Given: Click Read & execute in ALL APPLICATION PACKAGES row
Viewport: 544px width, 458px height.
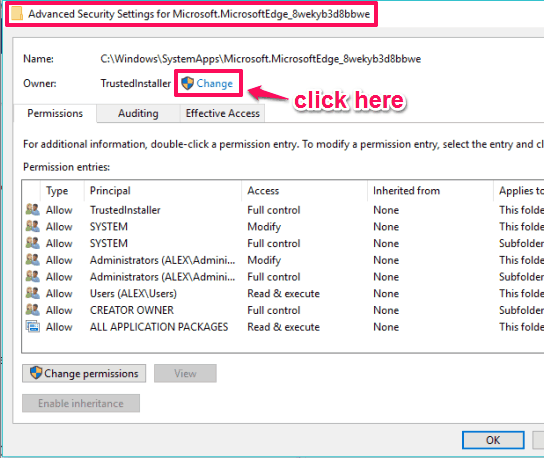Looking at the screenshot, I should tap(283, 327).
